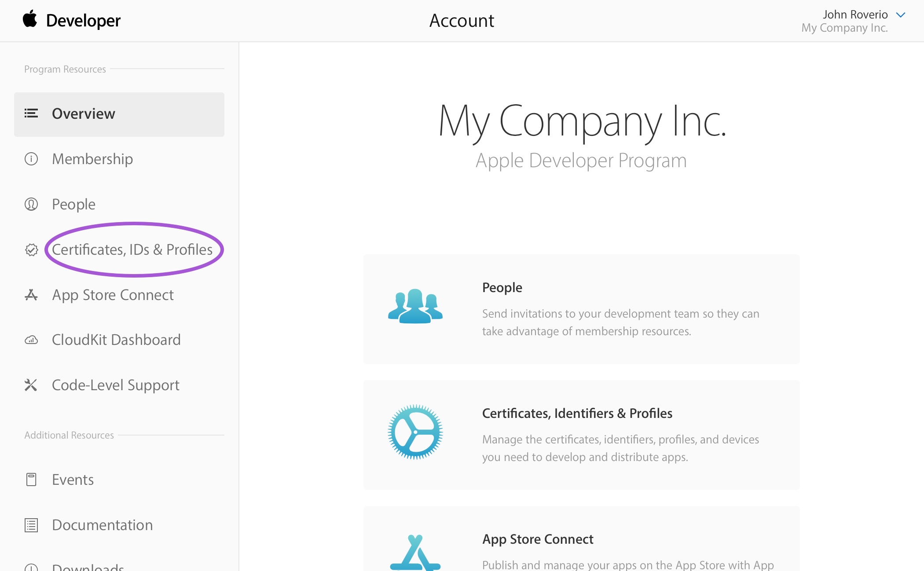
Task: Select Overview in the sidebar
Action: [x=119, y=114]
